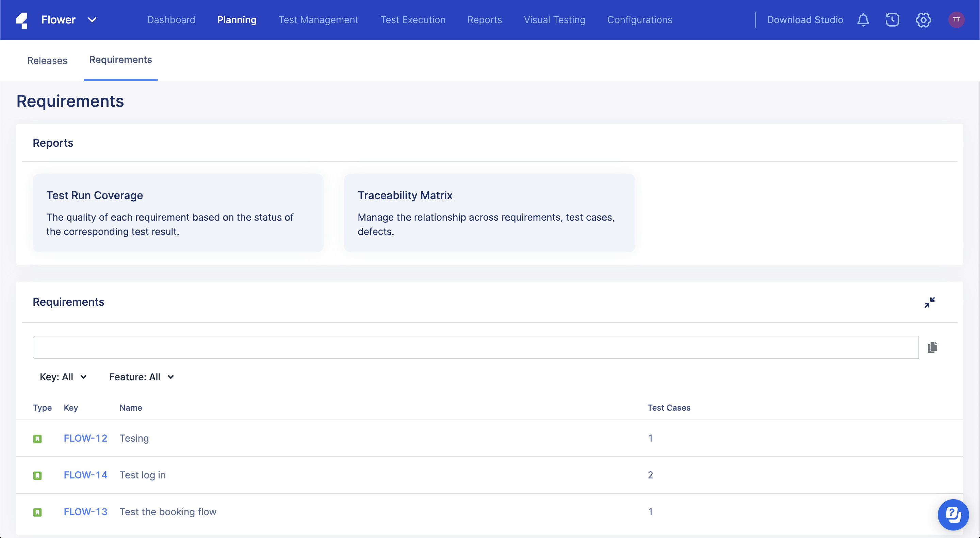Click the story type icon for FLOW-12

coord(37,439)
